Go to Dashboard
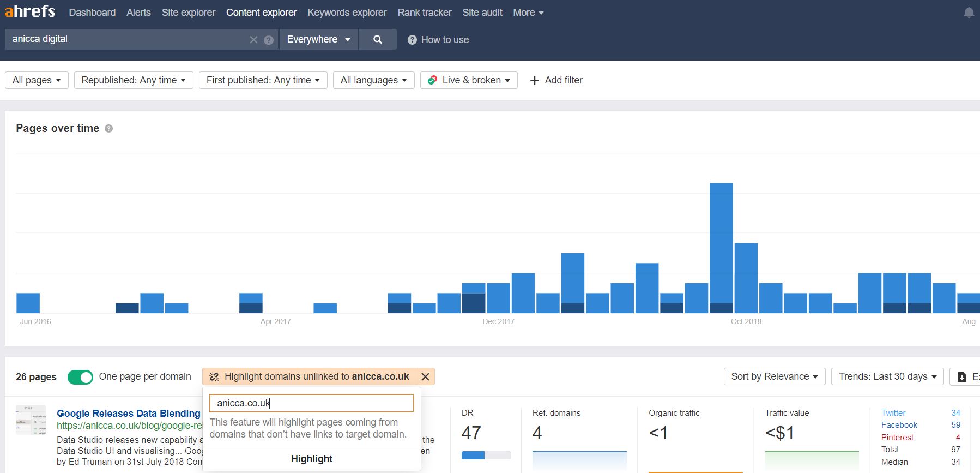This screenshot has width=980, height=473. click(92, 13)
